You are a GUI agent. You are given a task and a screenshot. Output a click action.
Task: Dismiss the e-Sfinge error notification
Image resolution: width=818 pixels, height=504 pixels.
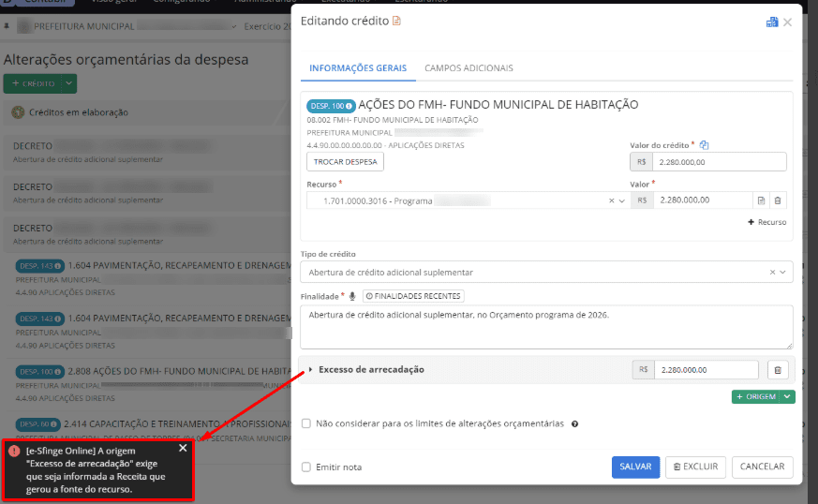pyautogui.click(x=183, y=448)
